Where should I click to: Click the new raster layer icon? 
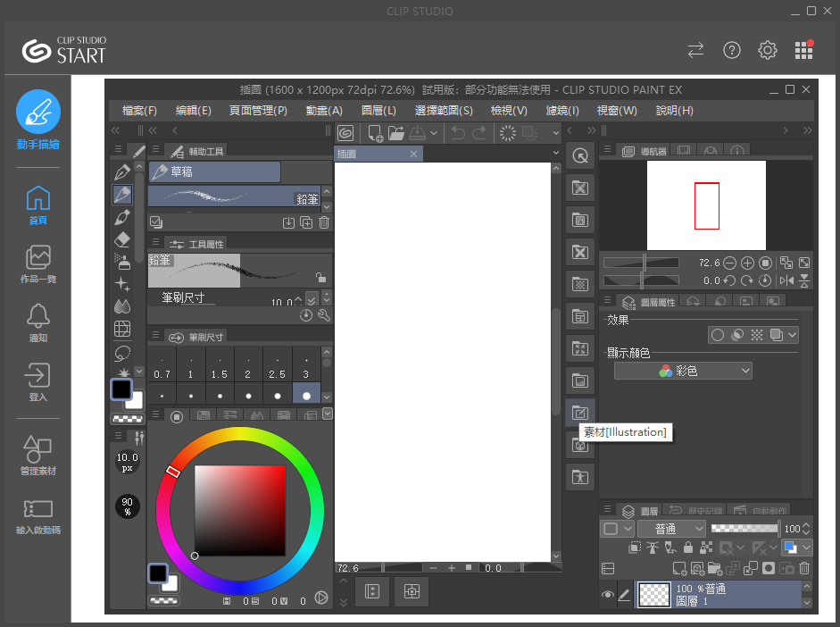(x=679, y=568)
